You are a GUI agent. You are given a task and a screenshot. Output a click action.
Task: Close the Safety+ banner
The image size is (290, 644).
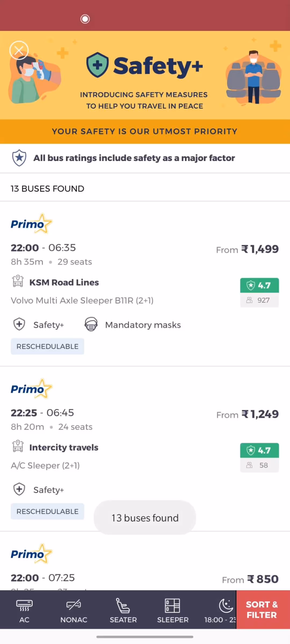19,50
